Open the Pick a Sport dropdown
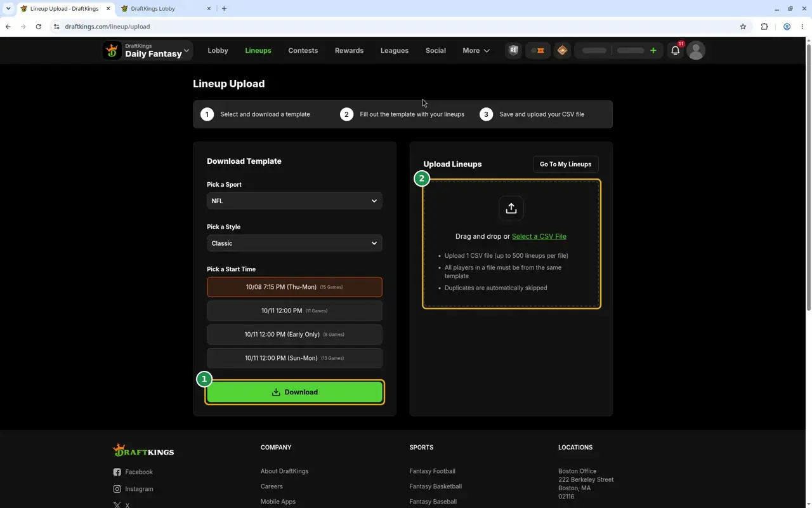This screenshot has height=508, width=812. pyautogui.click(x=294, y=201)
